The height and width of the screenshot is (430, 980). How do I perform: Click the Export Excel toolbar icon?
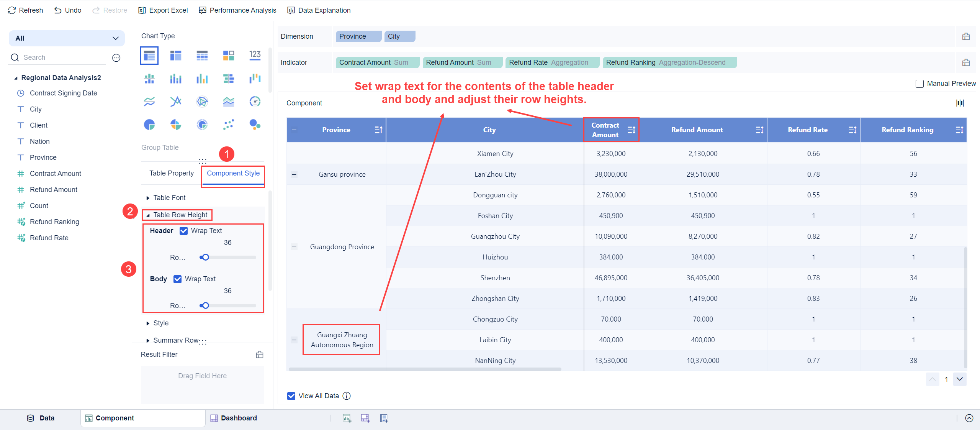[142, 10]
